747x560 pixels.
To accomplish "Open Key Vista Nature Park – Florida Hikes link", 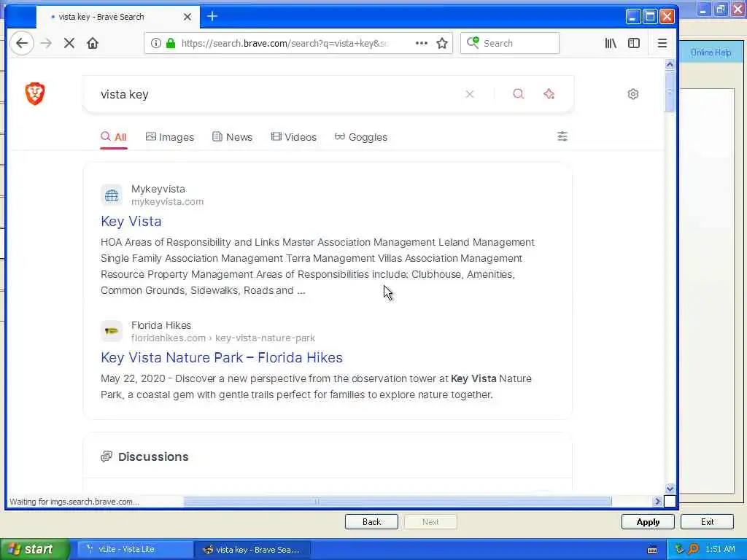I will (x=222, y=357).
